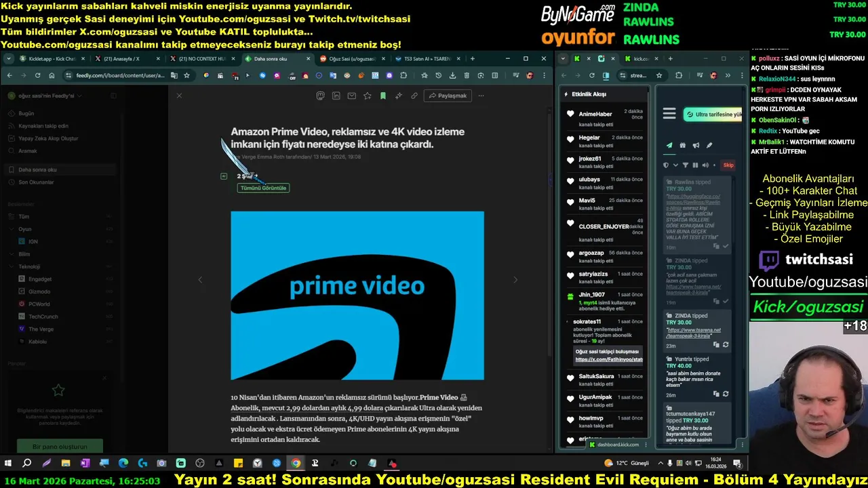868x488 pixels.
Task: Mute alert sound speaker icon
Action: 705,165
